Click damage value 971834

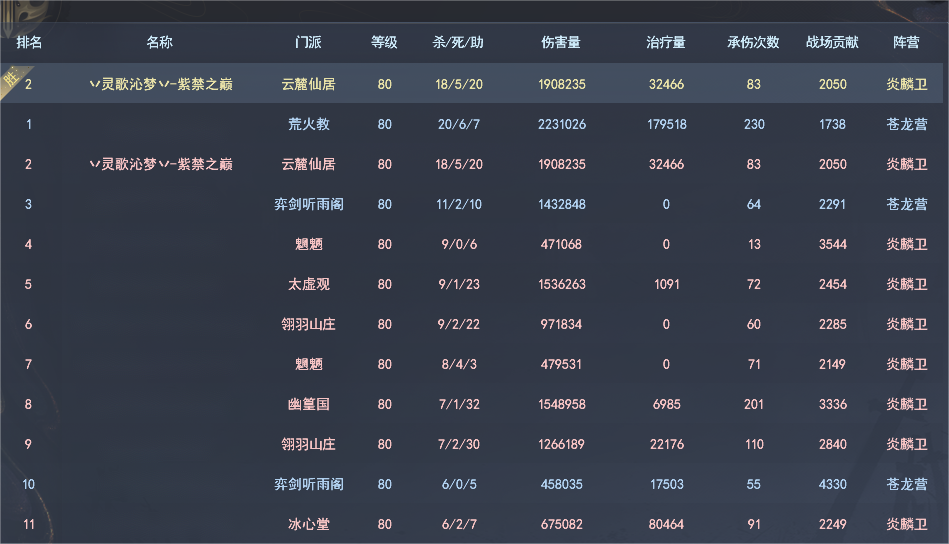pos(561,324)
